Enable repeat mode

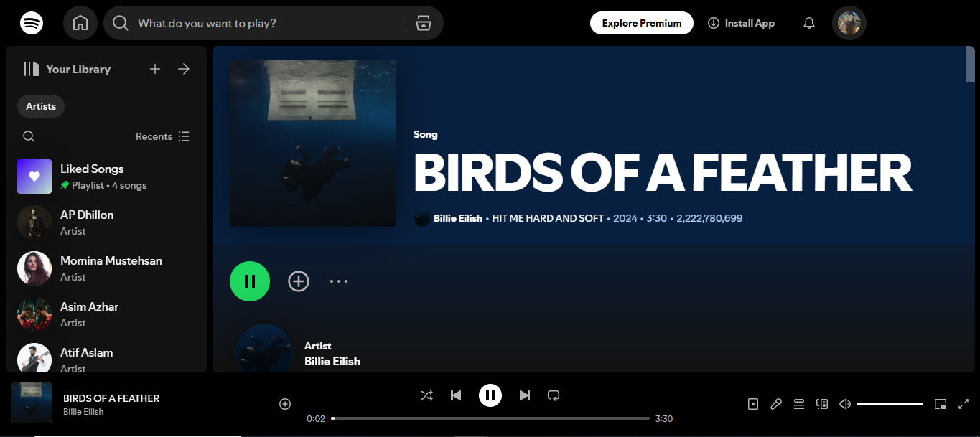554,395
